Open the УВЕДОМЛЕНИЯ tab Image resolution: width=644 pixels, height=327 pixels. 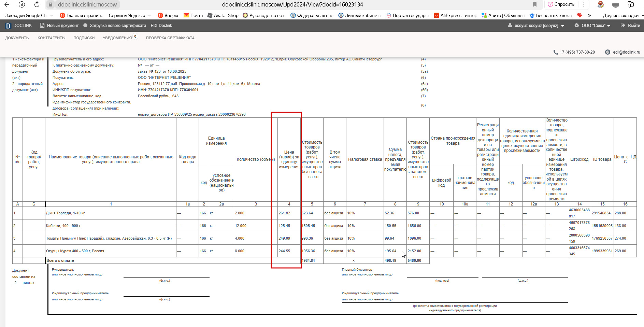point(117,38)
